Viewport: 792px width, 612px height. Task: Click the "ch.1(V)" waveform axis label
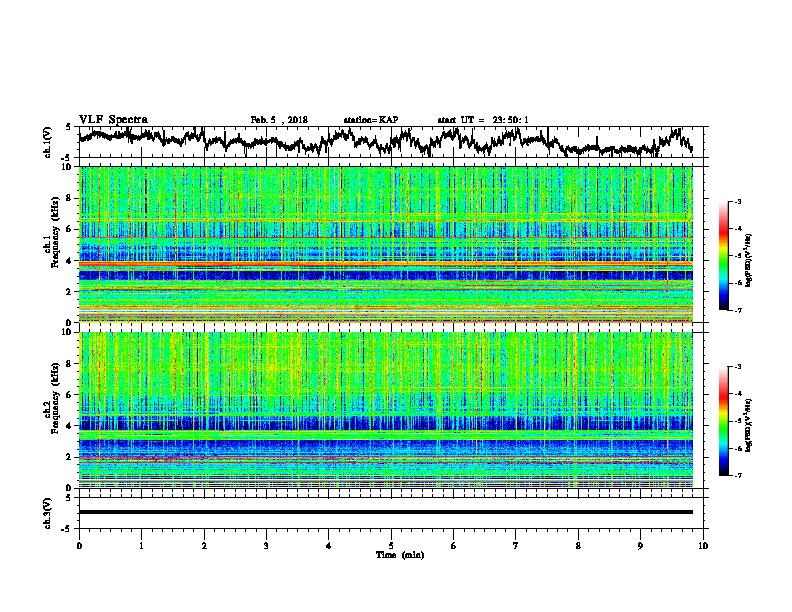pyautogui.click(x=48, y=142)
